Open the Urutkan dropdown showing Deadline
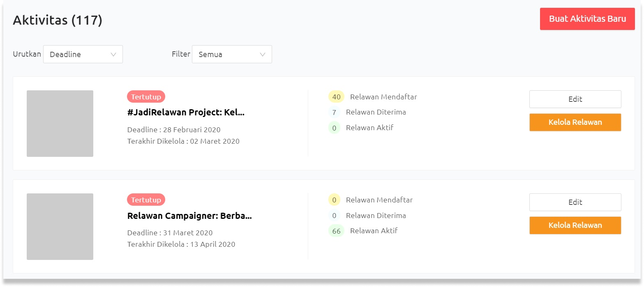 click(83, 54)
